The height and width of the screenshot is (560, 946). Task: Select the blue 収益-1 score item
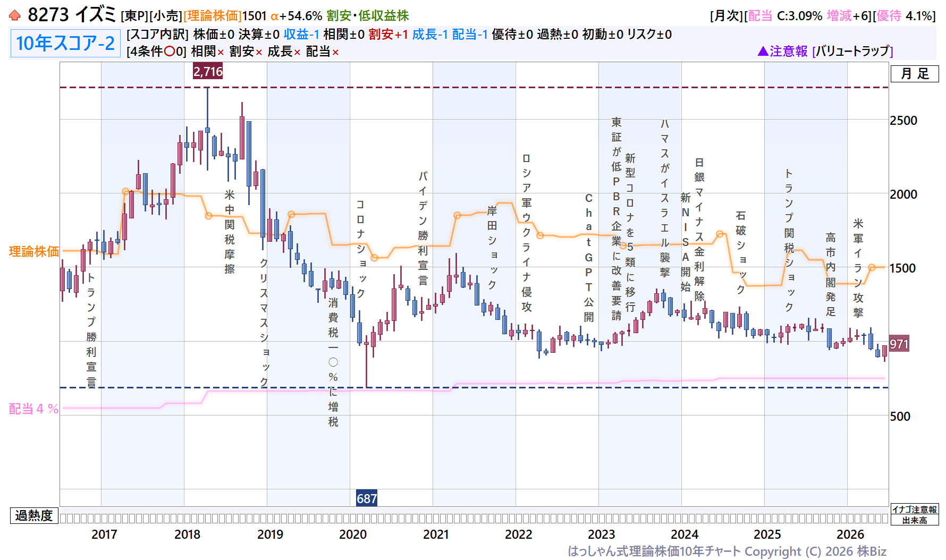[x=301, y=35]
